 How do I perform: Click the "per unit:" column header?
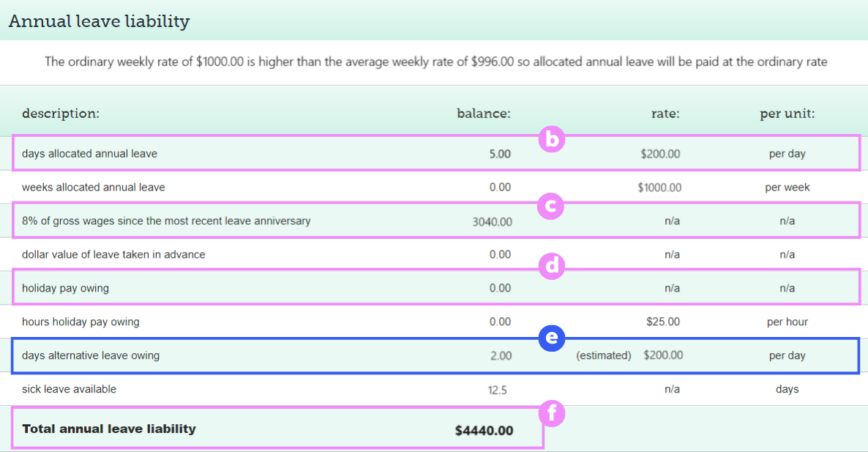pyautogui.click(x=787, y=114)
